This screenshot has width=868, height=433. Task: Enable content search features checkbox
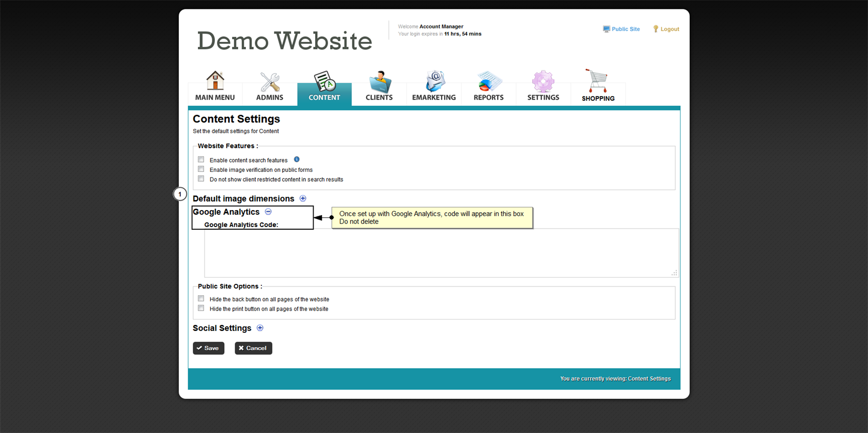(x=201, y=159)
